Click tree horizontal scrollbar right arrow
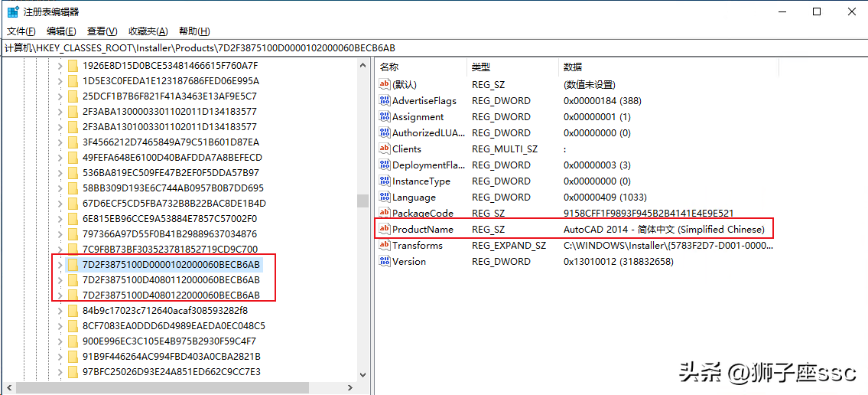 click(x=351, y=387)
